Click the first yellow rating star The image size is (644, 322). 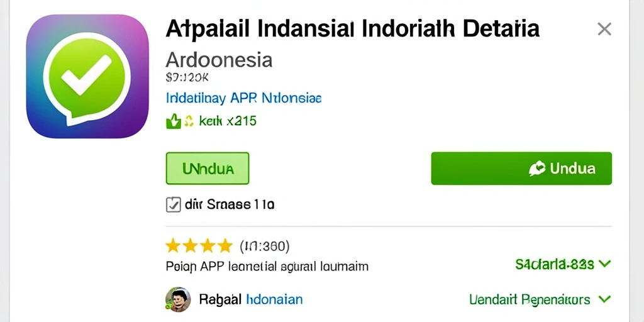(x=173, y=246)
